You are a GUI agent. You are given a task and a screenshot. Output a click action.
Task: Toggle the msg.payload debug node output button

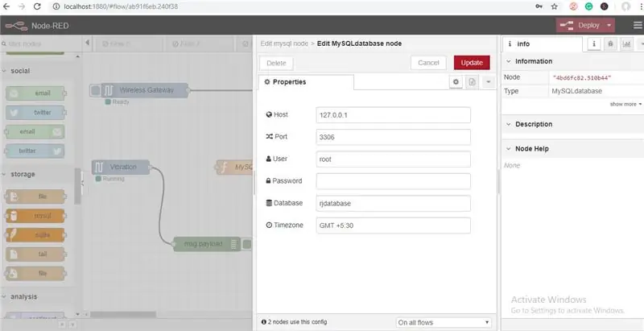coord(246,244)
